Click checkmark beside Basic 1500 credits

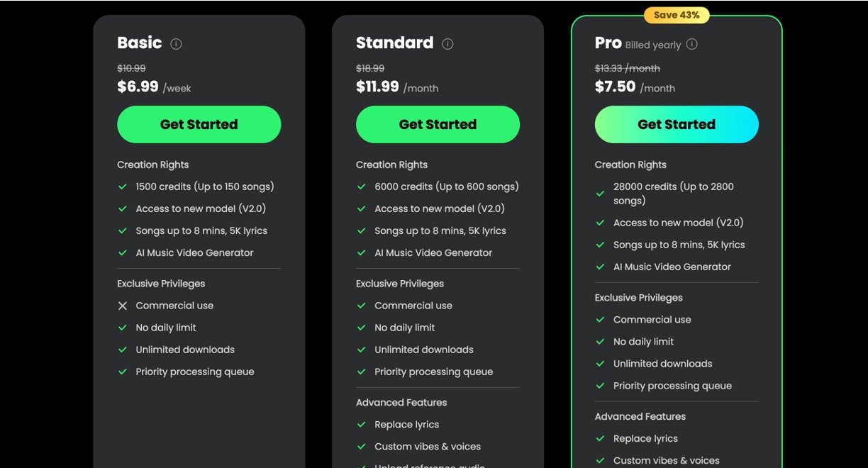(x=123, y=187)
